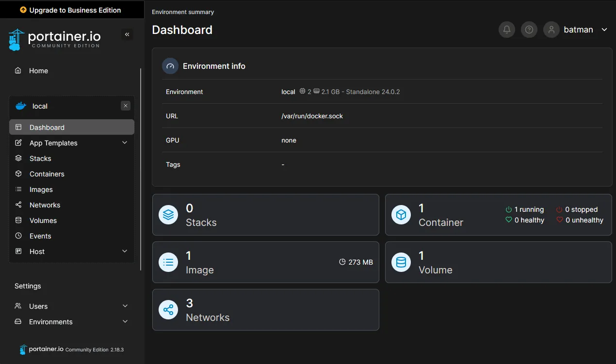Close the local environment selection
This screenshot has height=364, width=616.
coord(125,105)
